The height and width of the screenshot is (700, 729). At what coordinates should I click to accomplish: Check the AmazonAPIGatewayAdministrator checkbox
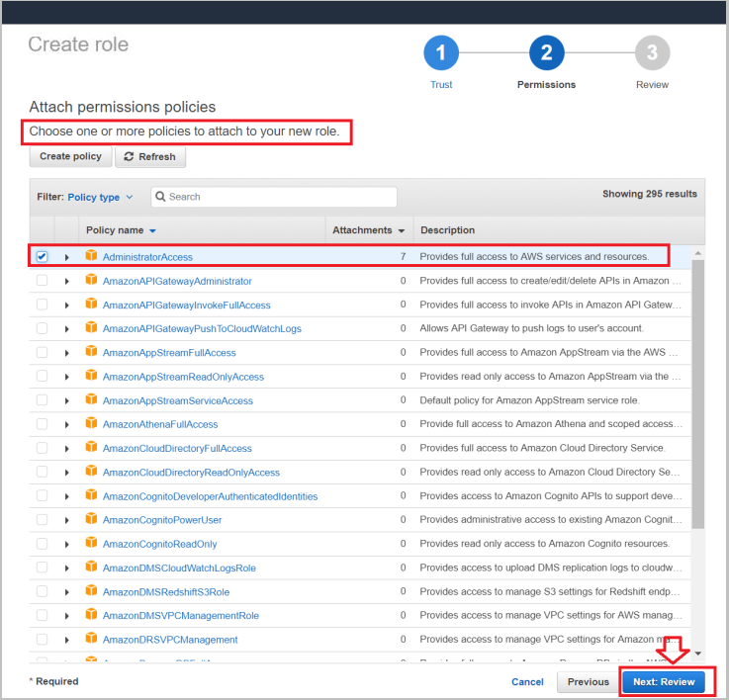42,280
